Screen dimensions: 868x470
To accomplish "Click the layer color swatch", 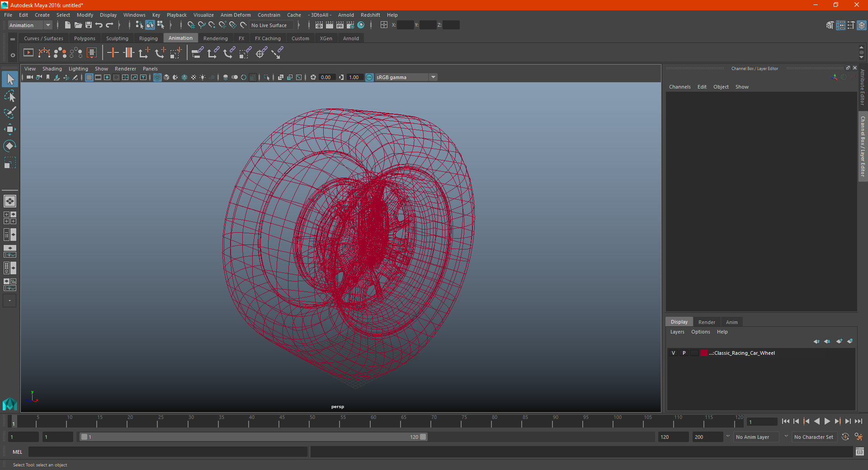I will pyautogui.click(x=704, y=353).
